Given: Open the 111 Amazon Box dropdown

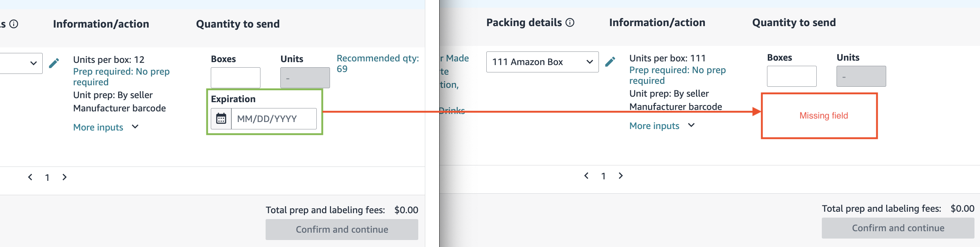Looking at the screenshot, I should click(542, 62).
